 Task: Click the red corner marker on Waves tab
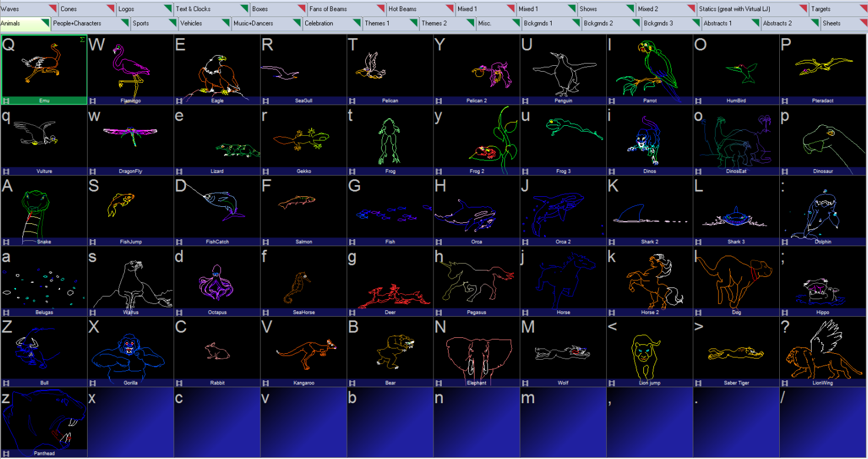tap(53, 7)
